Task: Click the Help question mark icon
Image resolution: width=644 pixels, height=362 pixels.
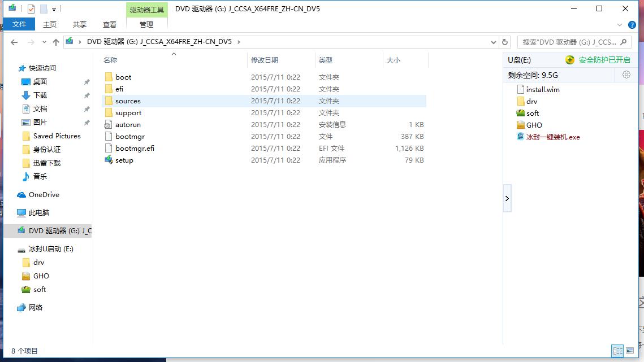Action: pos(632,24)
